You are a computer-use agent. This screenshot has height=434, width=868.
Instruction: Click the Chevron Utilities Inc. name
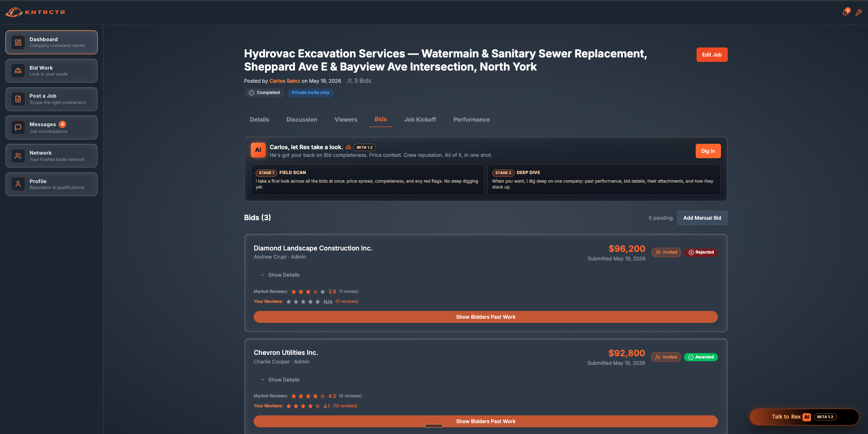[x=286, y=353]
